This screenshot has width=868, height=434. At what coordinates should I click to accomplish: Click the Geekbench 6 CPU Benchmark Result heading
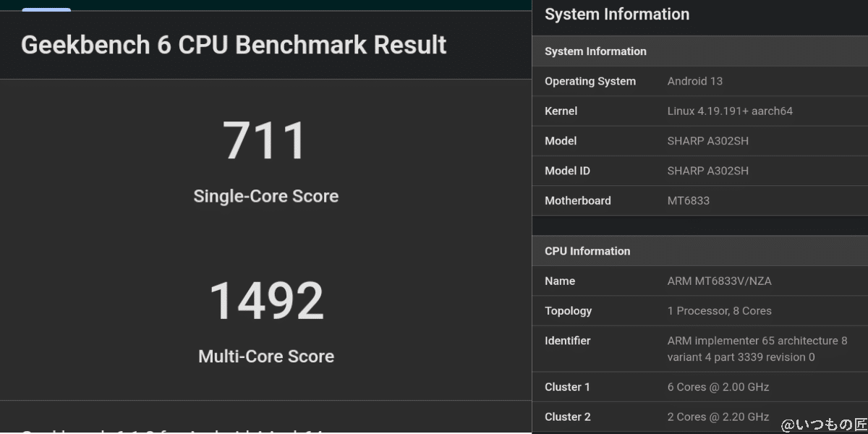[234, 45]
